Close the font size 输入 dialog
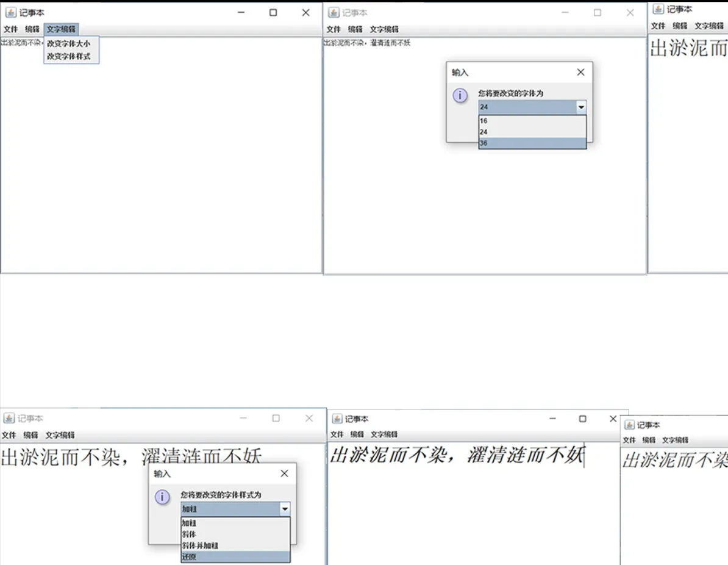 pos(580,72)
